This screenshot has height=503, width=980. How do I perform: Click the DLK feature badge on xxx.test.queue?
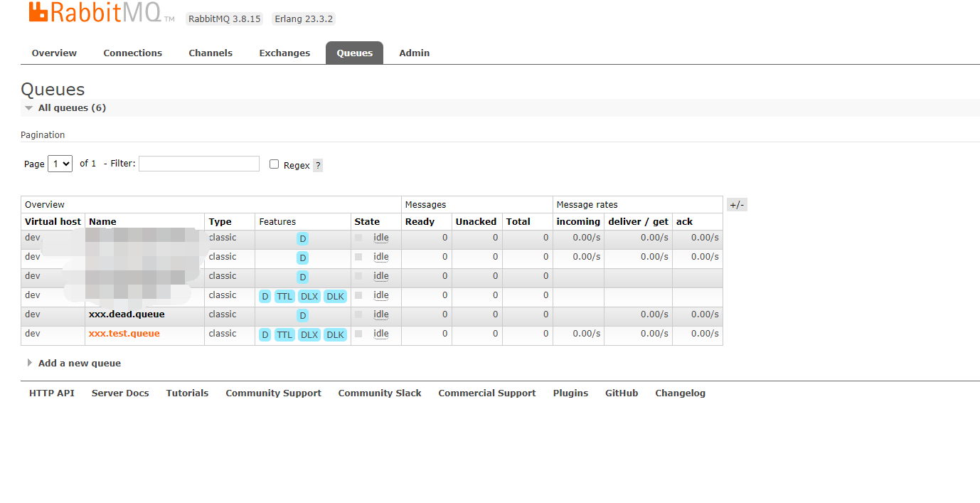point(335,334)
